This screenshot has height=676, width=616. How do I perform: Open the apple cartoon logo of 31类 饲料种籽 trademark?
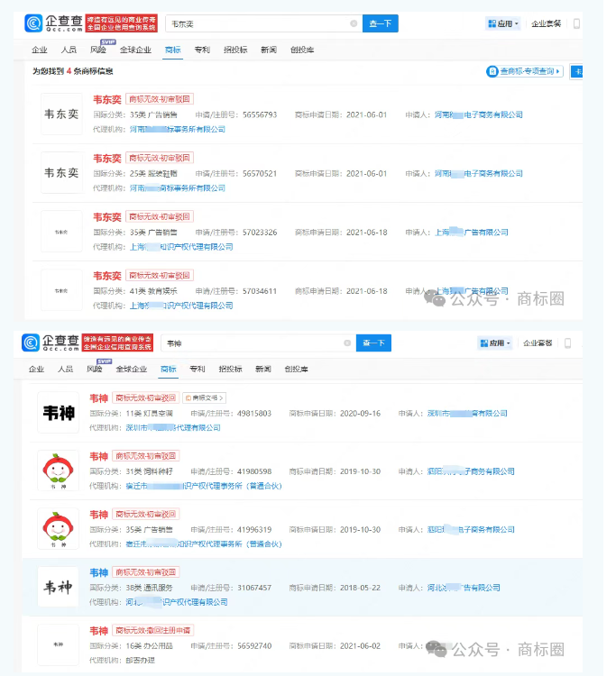(x=59, y=470)
